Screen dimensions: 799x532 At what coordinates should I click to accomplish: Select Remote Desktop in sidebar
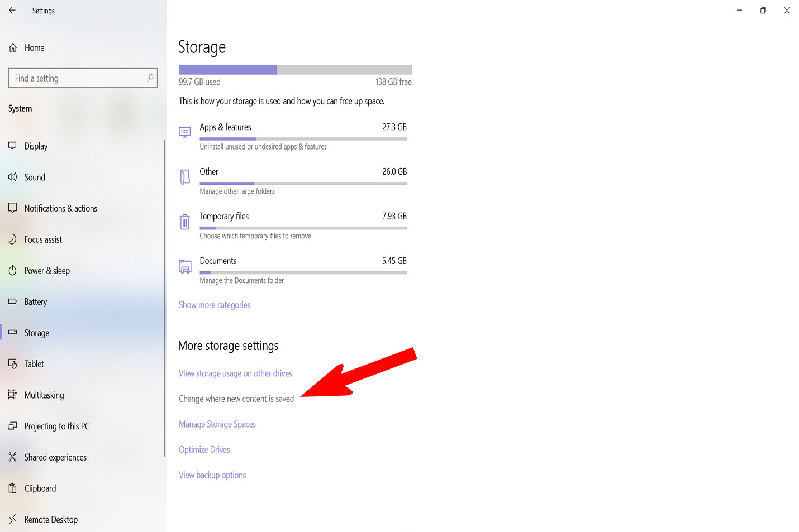(51, 520)
